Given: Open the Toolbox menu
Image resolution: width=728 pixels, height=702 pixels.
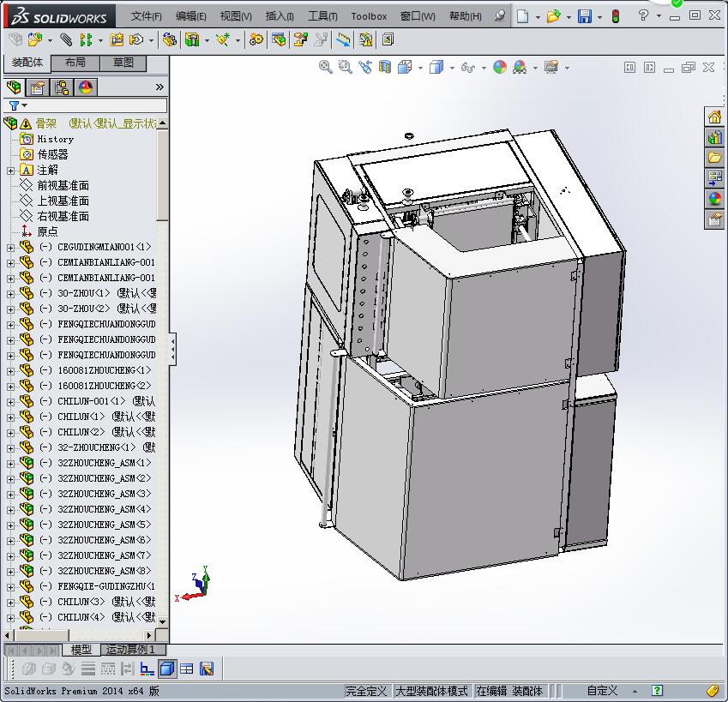Looking at the screenshot, I should [x=369, y=16].
